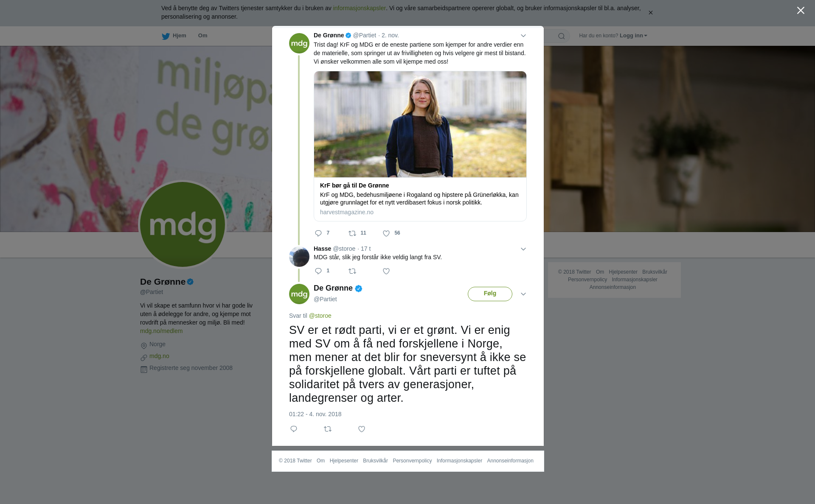
Task: Expand options chevron on Hasse's tweet
Action: pos(523,249)
